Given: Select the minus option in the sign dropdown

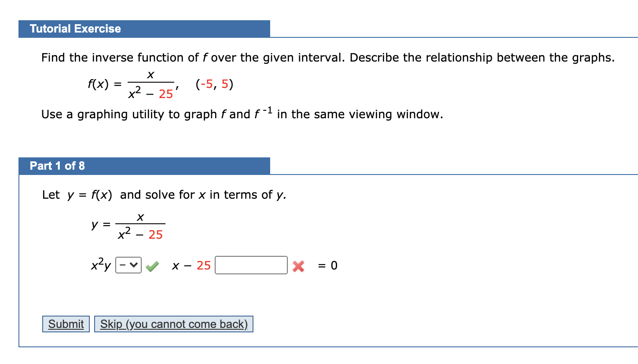Looking at the screenshot, I should point(122,265).
